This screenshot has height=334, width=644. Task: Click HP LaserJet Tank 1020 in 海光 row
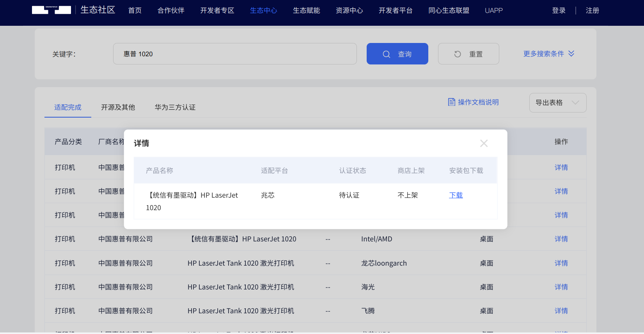pyautogui.click(x=241, y=287)
